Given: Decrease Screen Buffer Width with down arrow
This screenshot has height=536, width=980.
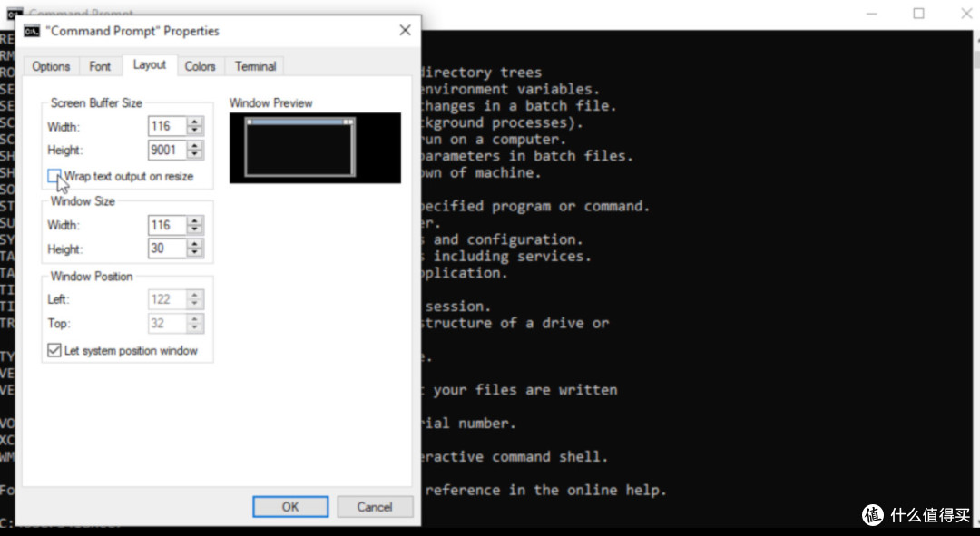Looking at the screenshot, I should [x=195, y=131].
